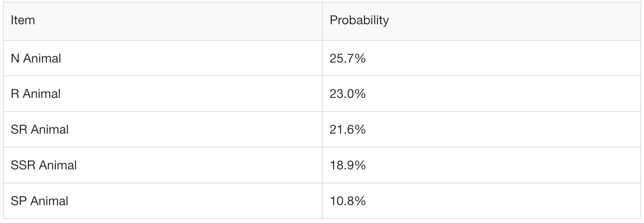Click the Item column header
This screenshot has height=223, width=644.
[x=23, y=20]
